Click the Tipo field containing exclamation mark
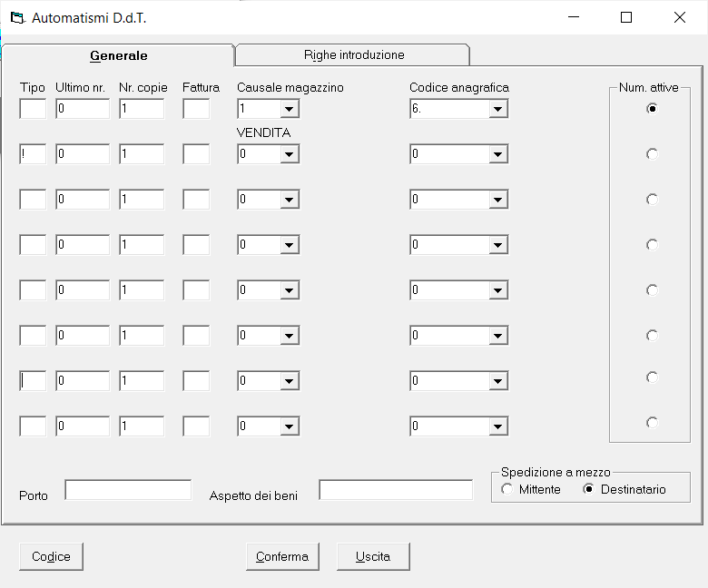The height and width of the screenshot is (588, 708). [x=33, y=154]
